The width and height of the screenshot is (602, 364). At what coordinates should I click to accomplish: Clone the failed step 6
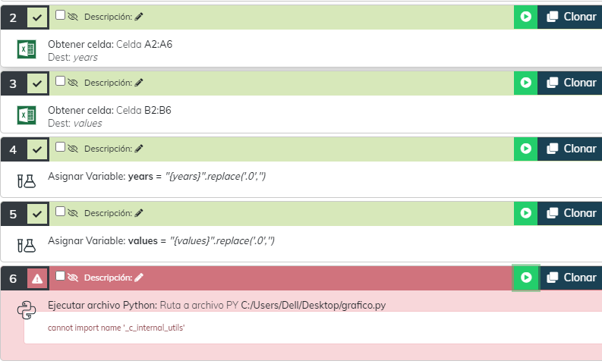[570, 278]
